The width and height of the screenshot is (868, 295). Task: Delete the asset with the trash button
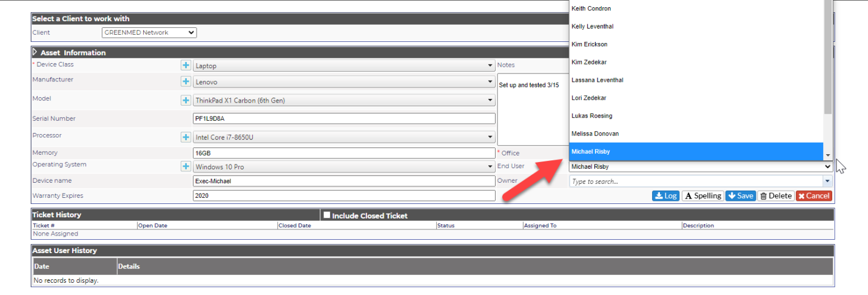[x=776, y=196]
